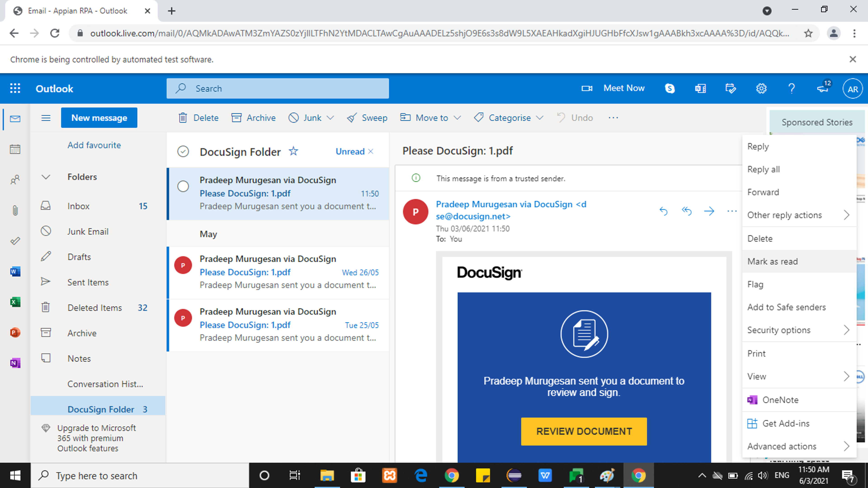Clear the Unread filter with the X
Image resolution: width=868 pixels, height=488 pixels.
pos(371,151)
